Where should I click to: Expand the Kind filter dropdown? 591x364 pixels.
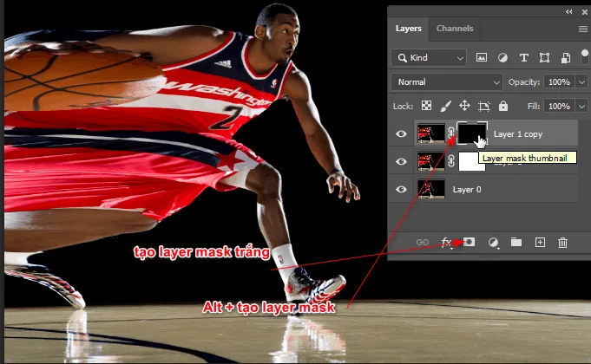(x=429, y=58)
